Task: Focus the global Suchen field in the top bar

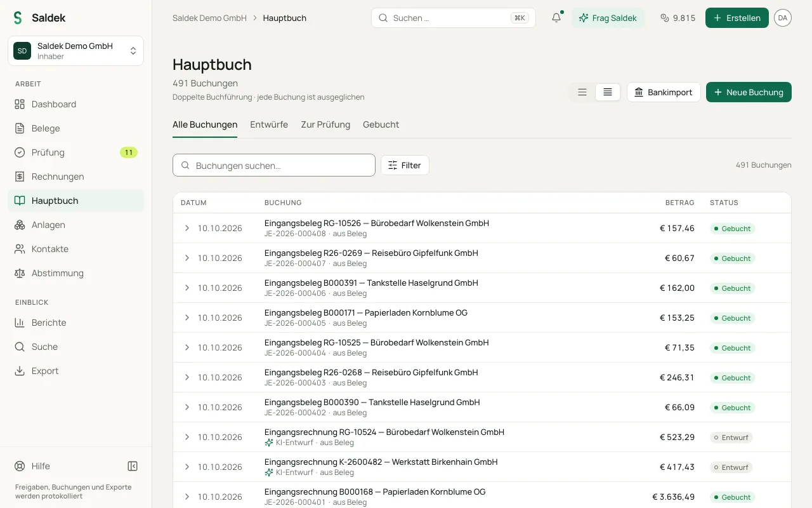Action: coord(454,18)
